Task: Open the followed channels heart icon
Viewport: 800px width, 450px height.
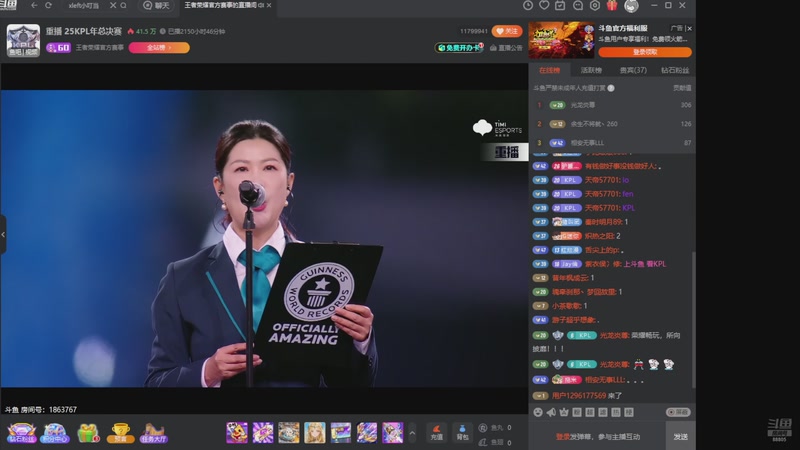Action: (x=544, y=5)
